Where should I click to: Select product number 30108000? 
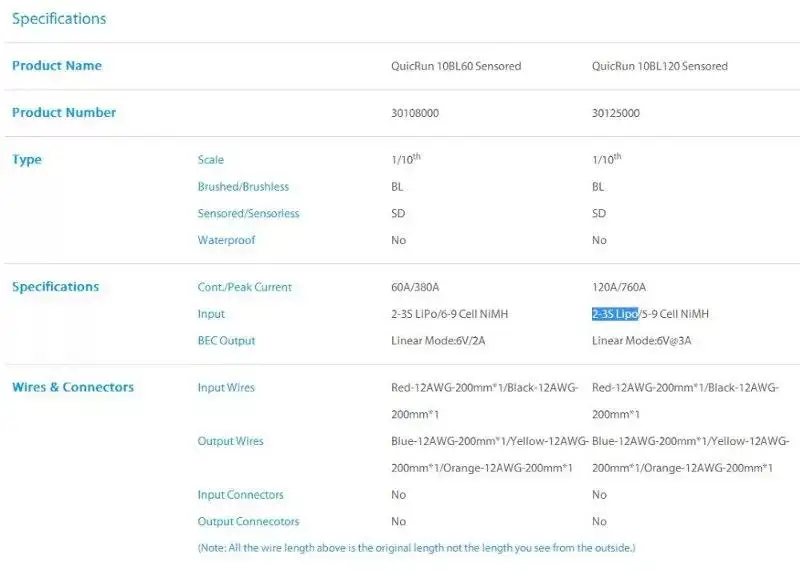(415, 113)
